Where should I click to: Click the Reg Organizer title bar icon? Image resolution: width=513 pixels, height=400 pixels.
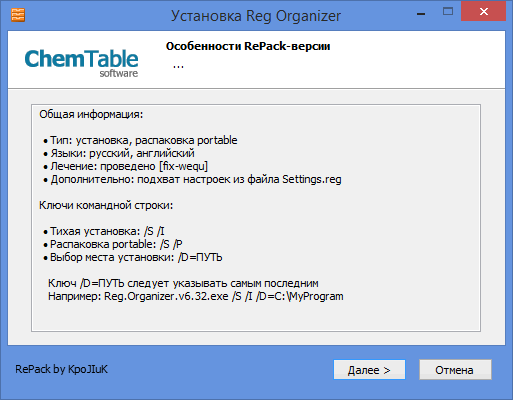click(x=18, y=15)
